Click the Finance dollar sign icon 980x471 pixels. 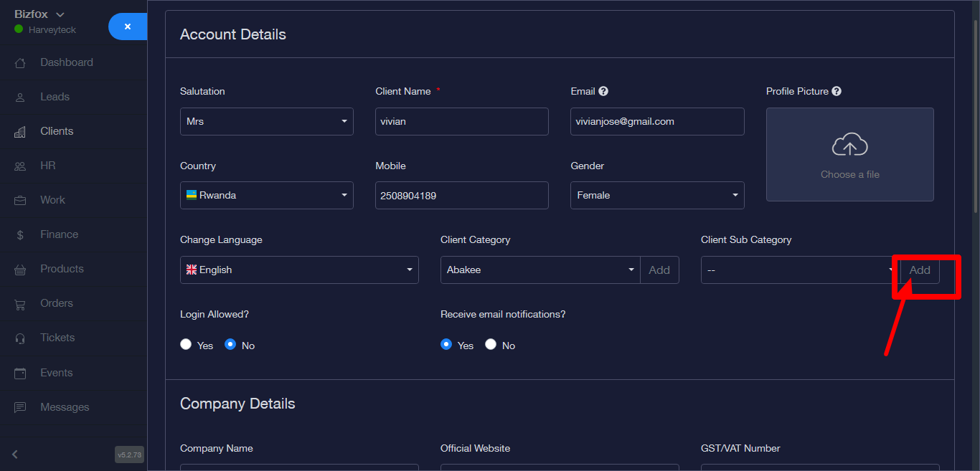(20, 235)
